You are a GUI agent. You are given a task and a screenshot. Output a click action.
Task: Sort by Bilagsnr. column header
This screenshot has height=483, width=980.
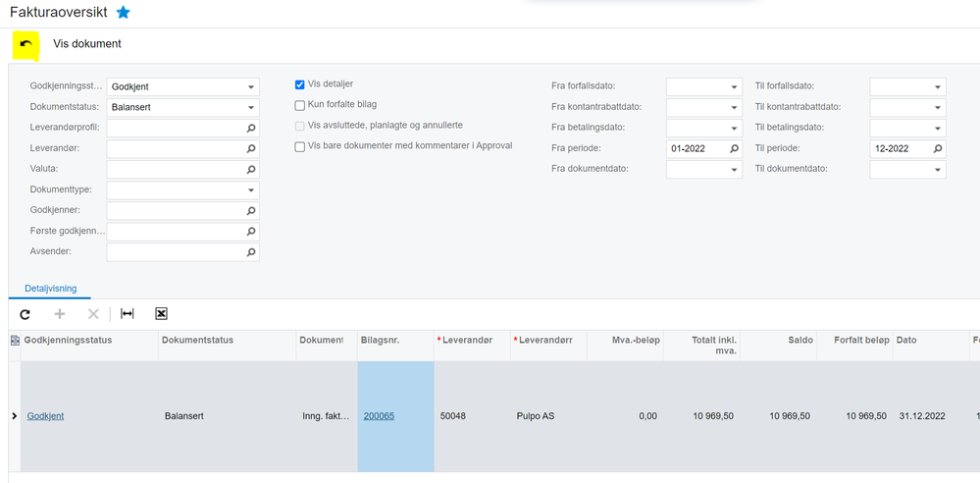pos(395,346)
